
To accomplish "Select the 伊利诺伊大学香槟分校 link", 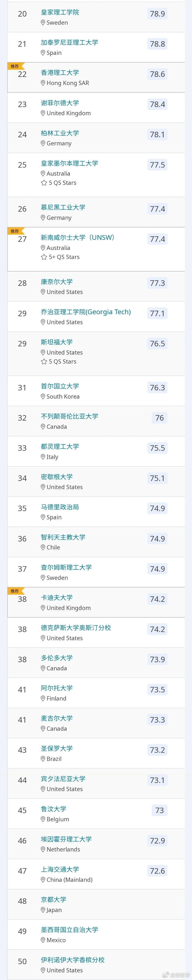I will point(72,960).
